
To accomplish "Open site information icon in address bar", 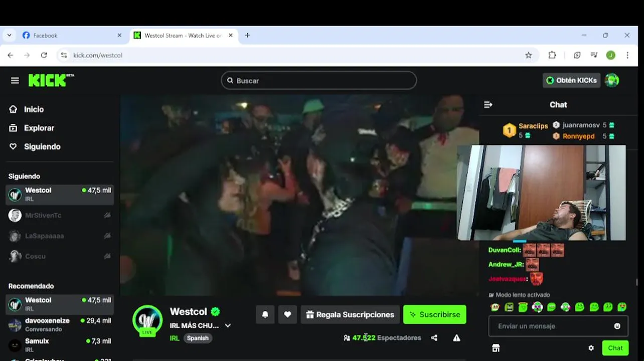I will click(64, 55).
